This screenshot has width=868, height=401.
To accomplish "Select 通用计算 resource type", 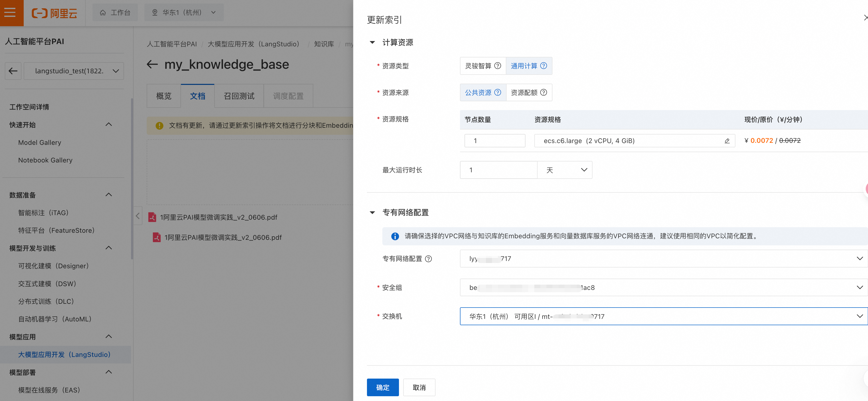I will point(524,66).
